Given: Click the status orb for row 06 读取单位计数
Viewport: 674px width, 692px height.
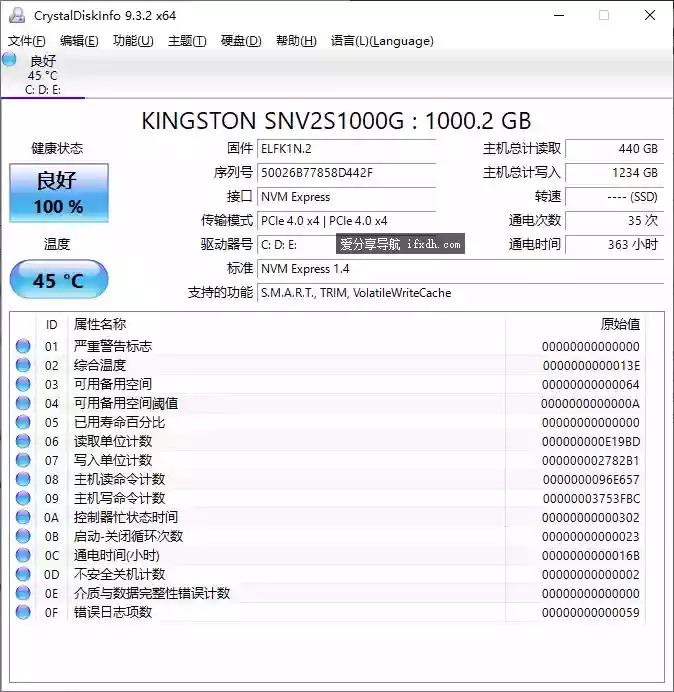Looking at the screenshot, I should pos(23,441).
